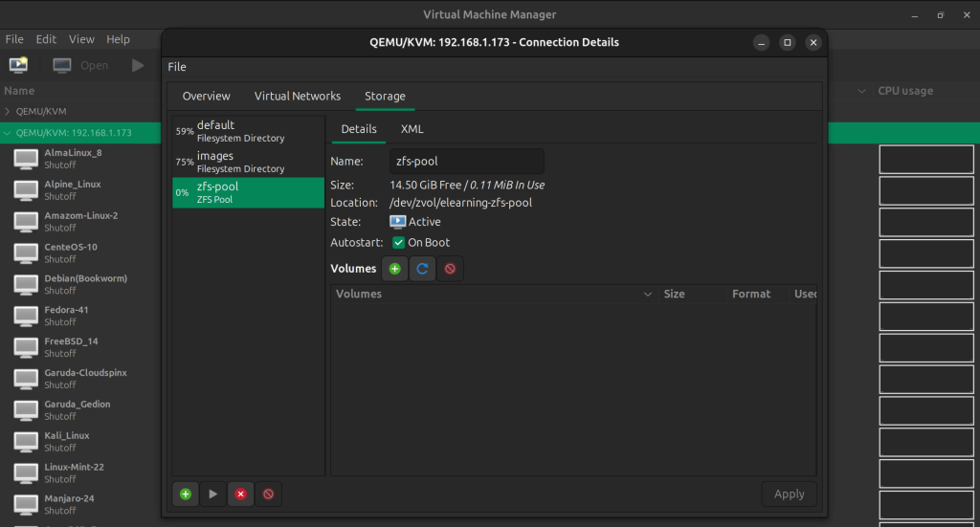The image size is (980, 527).
Task: Select the Manjaro-24 VM icon
Action: pos(26,504)
